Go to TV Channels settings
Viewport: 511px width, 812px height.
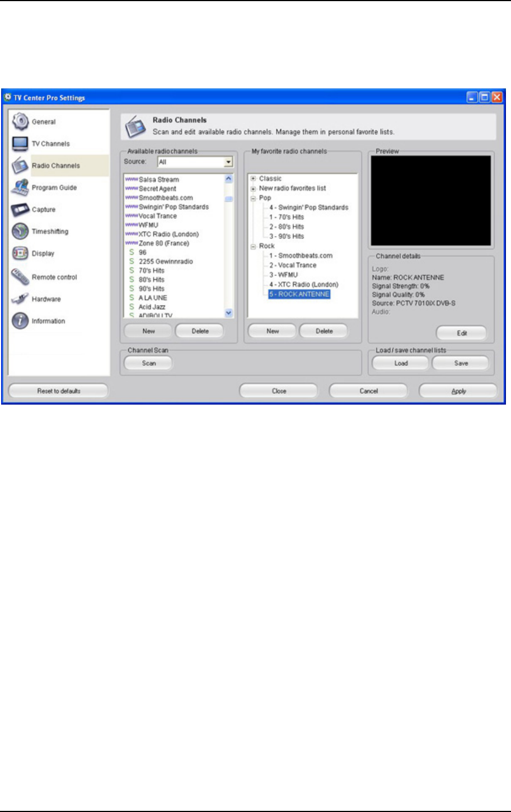coord(51,144)
